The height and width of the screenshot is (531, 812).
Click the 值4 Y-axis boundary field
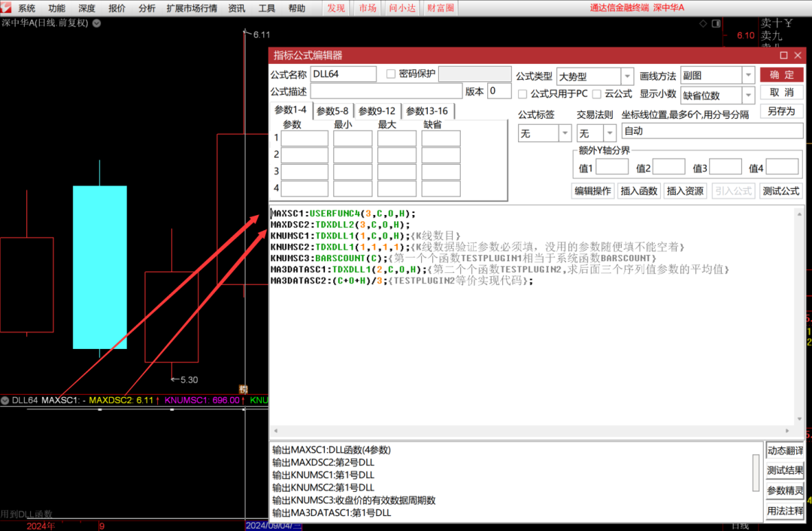pyautogui.click(x=782, y=167)
